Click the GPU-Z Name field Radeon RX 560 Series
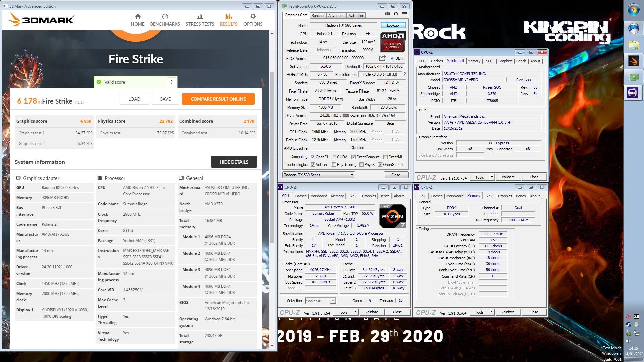The height and width of the screenshot is (362, 644). tap(343, 25)
